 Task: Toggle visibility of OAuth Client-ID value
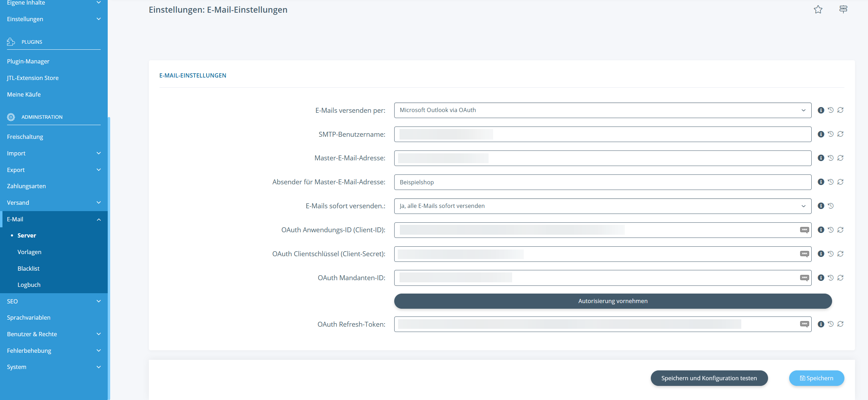point(804,230)
